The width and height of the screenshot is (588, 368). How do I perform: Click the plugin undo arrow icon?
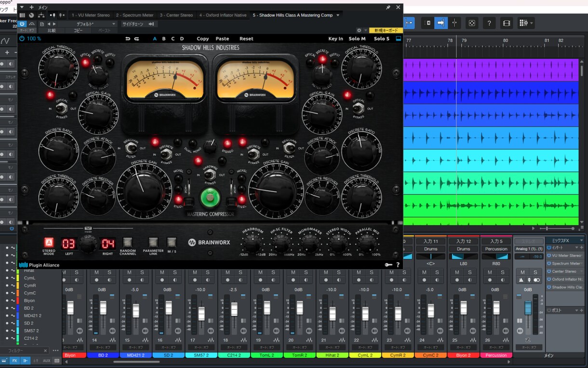[x=128, y=39]
